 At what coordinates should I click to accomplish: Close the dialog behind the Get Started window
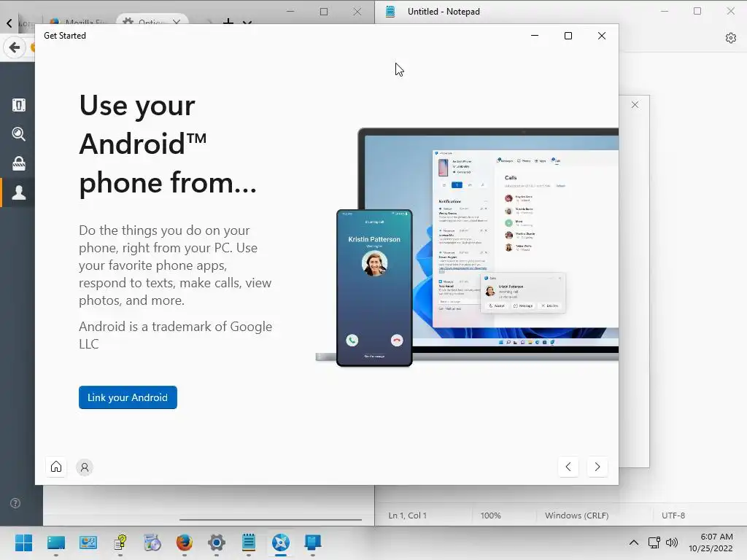(635, 105)
